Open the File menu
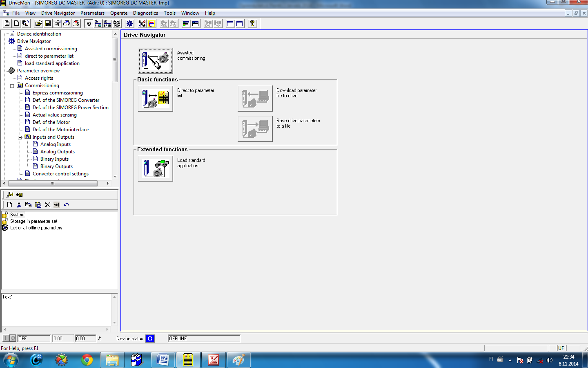Screen dimensions: 588x368 [x=16, y=13]
